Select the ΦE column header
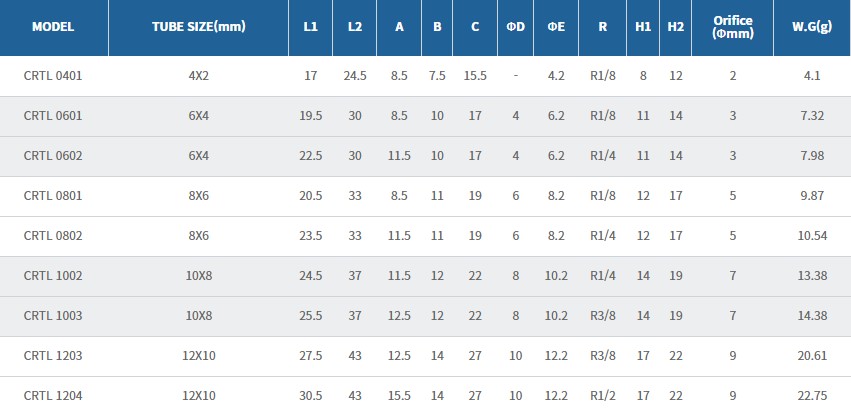This screenshot has width=851, height=412. click(x=556, y=27)
